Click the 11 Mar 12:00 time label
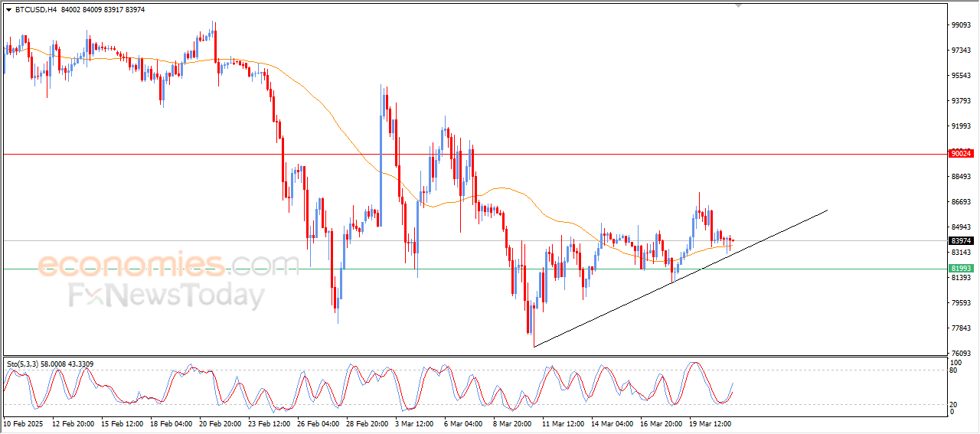The width and height of the screenshot is (980, 434). pyautogui.click(x=563, y=423)
